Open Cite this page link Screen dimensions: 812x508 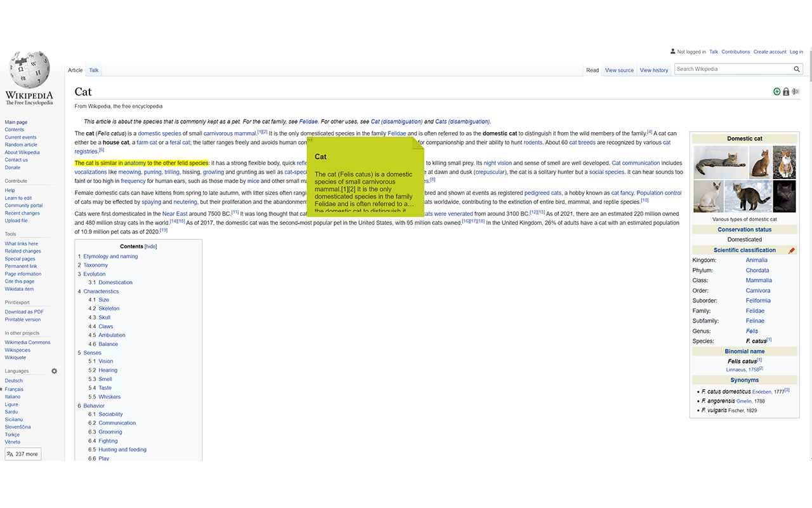[20, 281]
